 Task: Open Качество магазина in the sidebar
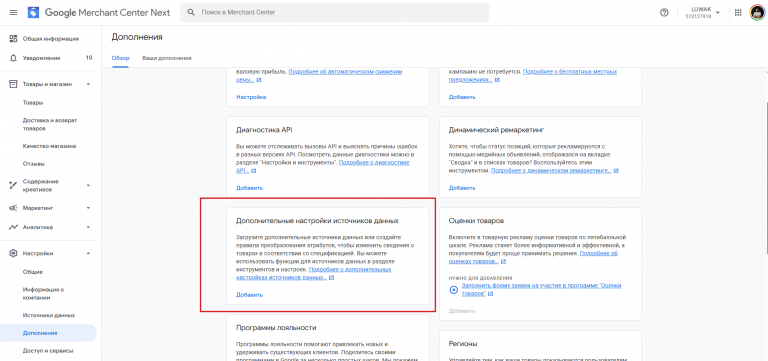click(49, 146)
